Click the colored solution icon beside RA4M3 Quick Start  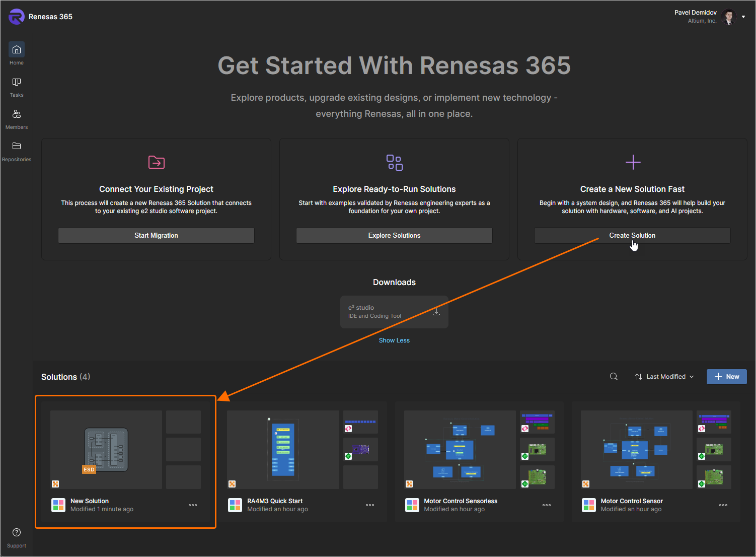tap(235, 505)
